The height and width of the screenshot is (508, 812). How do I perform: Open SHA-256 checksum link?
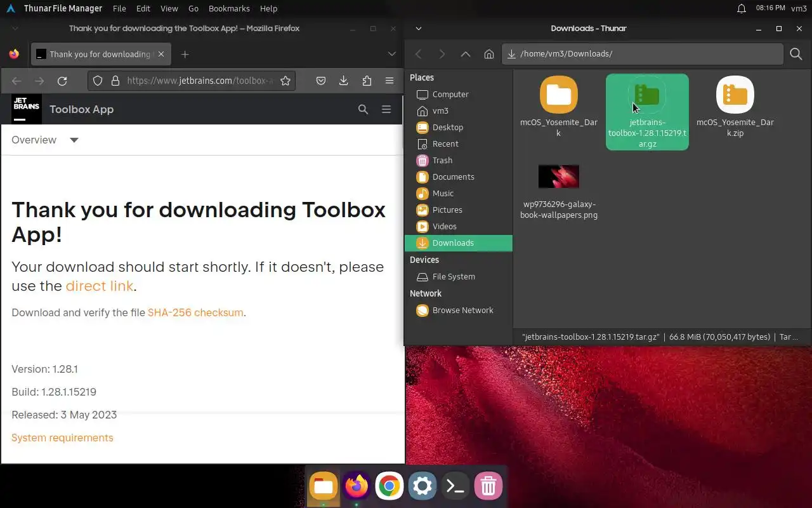195,312
